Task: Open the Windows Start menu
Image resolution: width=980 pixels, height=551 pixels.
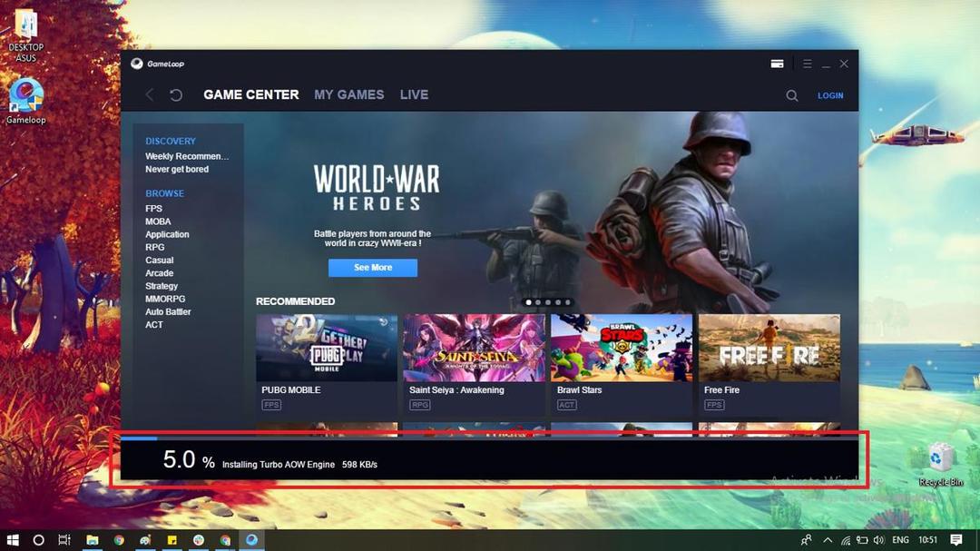Action: pyautogui.click(x=13, y=540)
